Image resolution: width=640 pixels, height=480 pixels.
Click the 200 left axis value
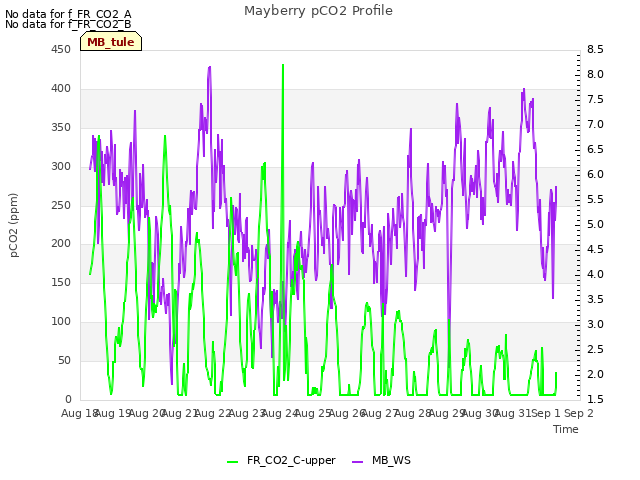pyautogui.click(x=61, y=244)
